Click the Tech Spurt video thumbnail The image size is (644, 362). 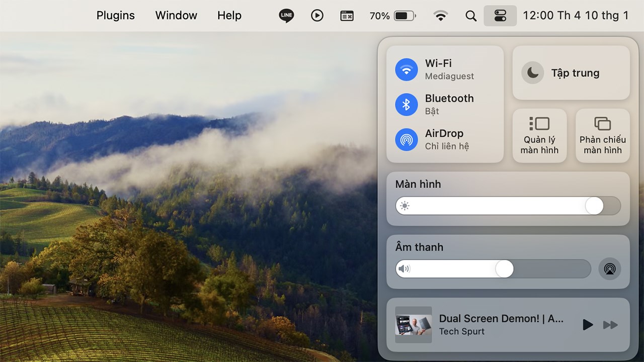click(414, 325)
